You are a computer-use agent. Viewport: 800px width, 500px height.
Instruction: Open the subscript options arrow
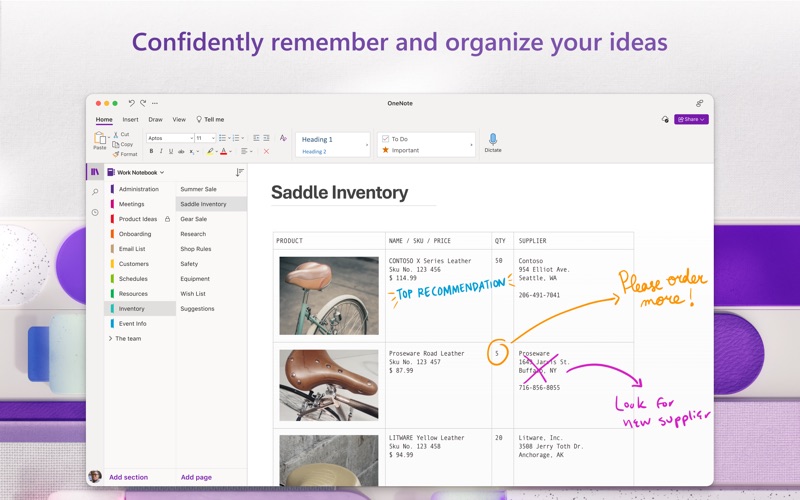pos(198,152)
